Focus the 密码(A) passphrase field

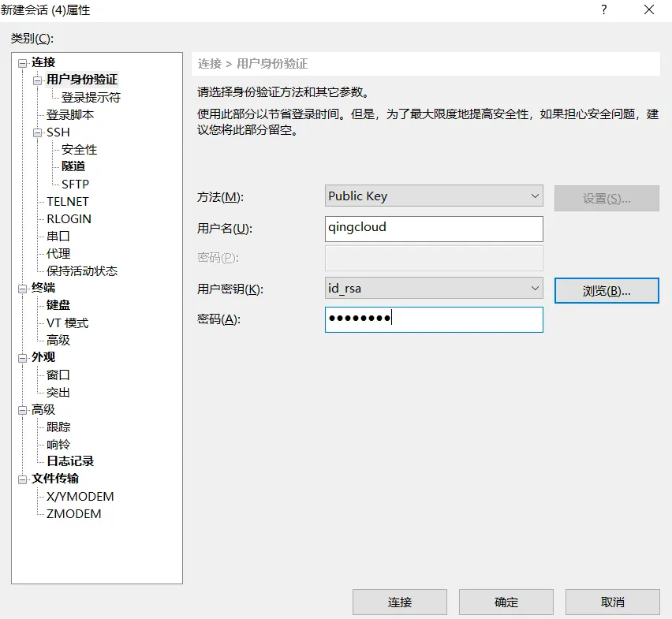tap(434, 319)
